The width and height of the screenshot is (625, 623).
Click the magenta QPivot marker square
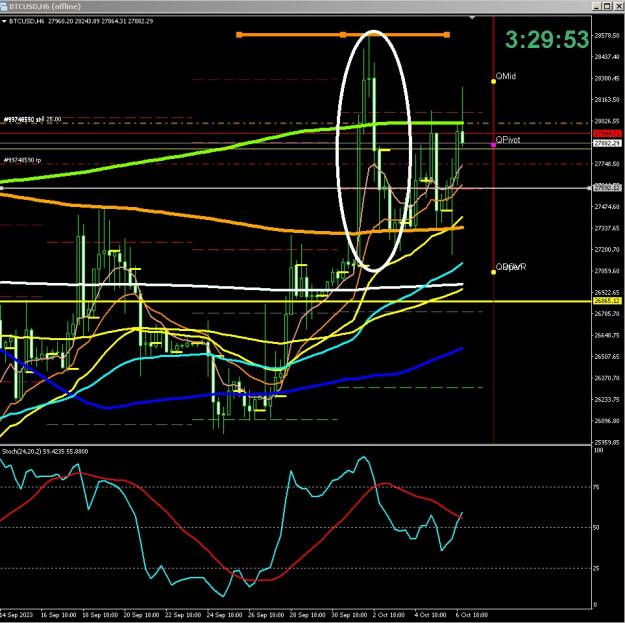coord(493,145)
